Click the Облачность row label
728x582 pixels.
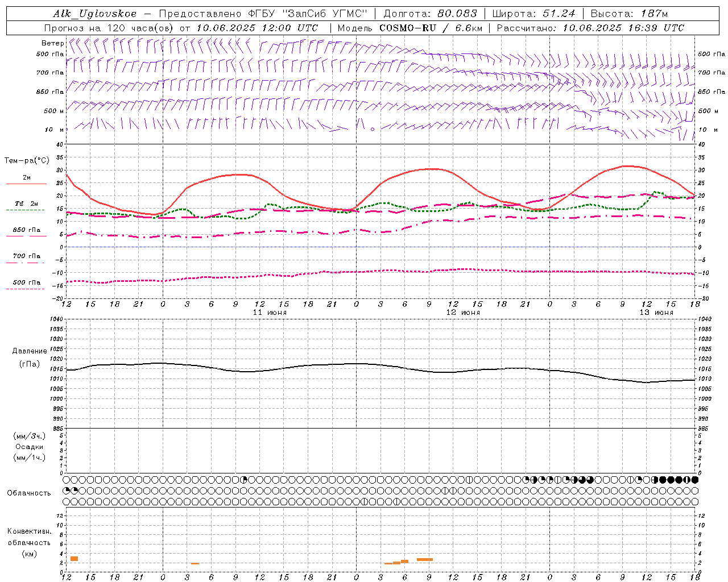tap(29, 493)
